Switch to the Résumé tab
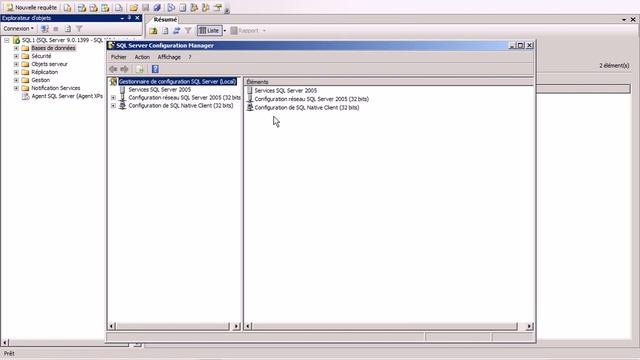The height and width of the screenshot is (360, 640). pyautogui.click(x=165, y=19)
